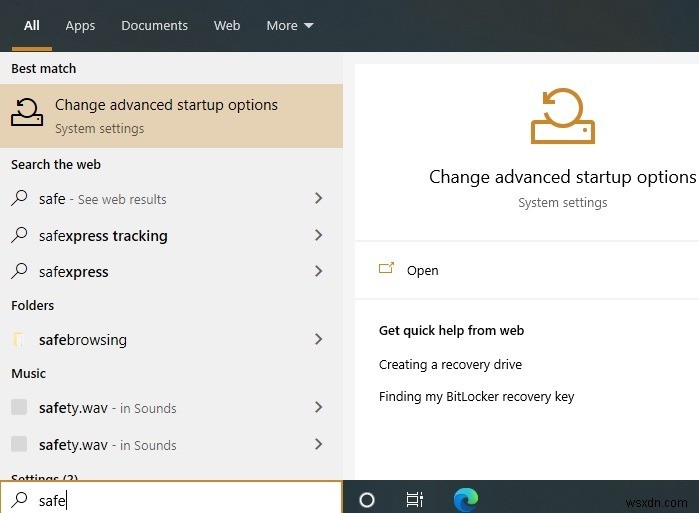This screenshot has height=513, width=699.
Task: Click the safebrowsing folder icon
Action: [x=19, y=340]
